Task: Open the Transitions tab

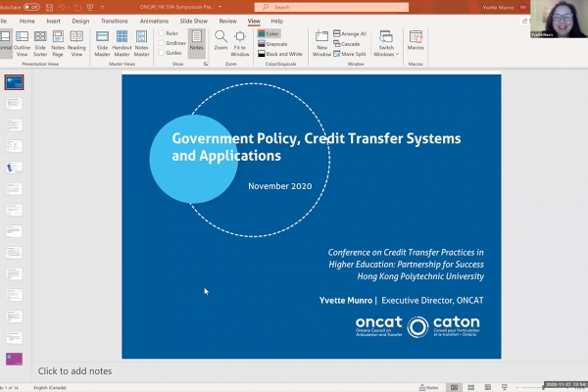Action: tap(114, 21)
